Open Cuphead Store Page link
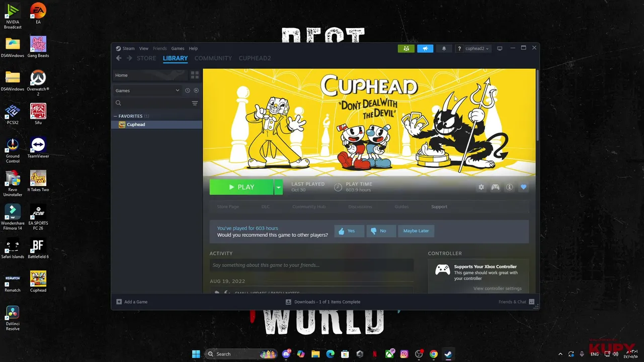The image size is (644, 362). 228,207
